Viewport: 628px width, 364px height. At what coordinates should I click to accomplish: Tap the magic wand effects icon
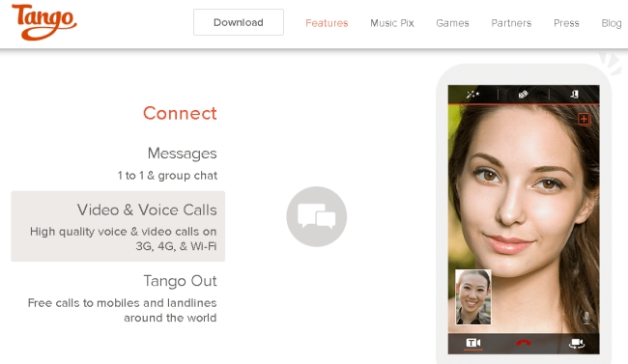(x=472, y=95)
